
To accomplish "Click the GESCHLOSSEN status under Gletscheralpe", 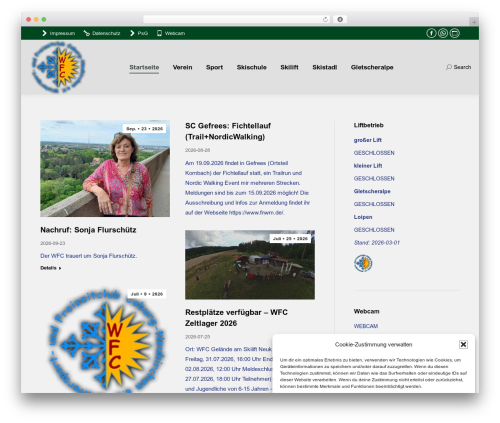I will 374,204.
